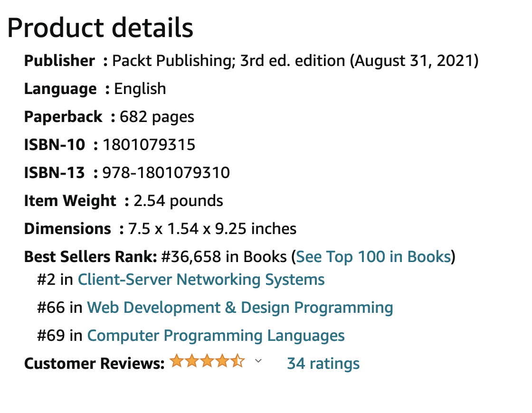Screen dimensions: 532x413
Task: Click the 2.54 pounds item weight
Action: (178, 201)
